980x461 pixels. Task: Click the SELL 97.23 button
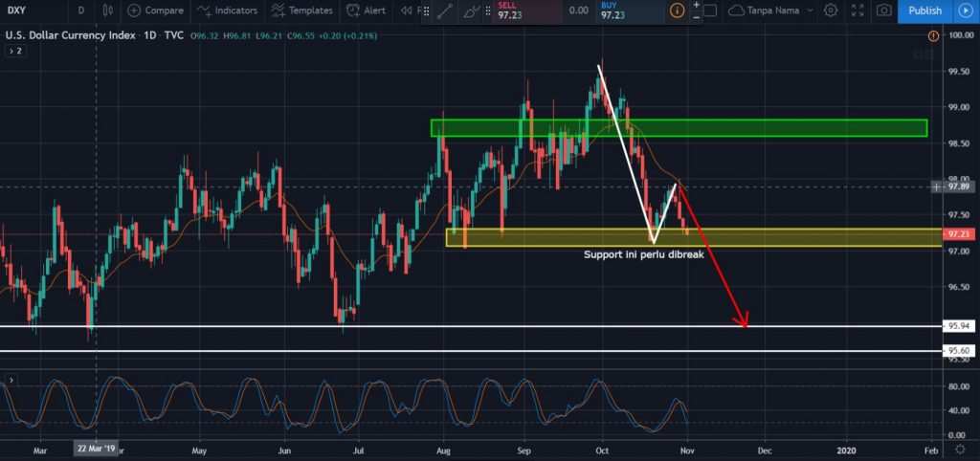click(x=525, y=11)
